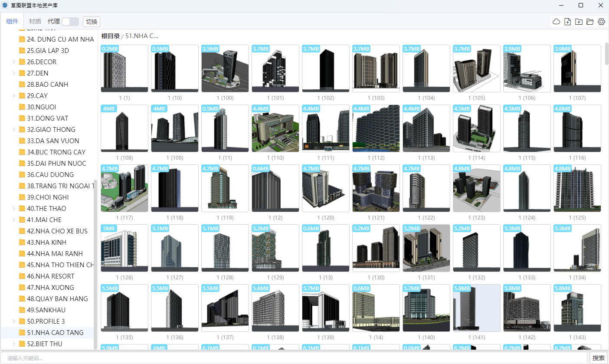Expand the 50.PROFILE 3 folder

pyautogui.click(x=14, y=321)
